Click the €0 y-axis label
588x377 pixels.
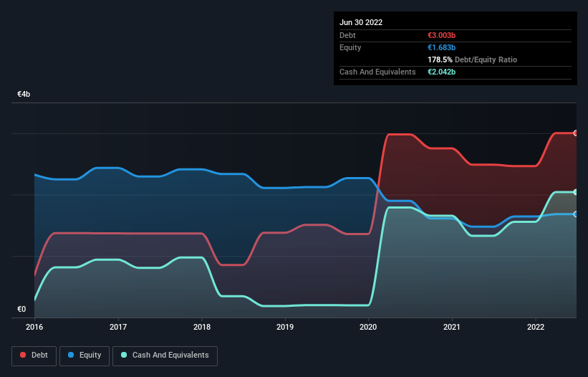21,309
